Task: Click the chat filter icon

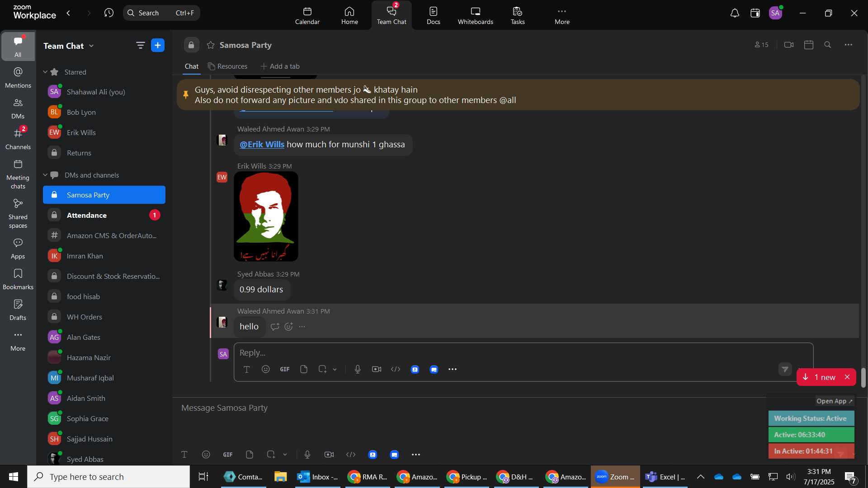Action: tap(140, 45)
